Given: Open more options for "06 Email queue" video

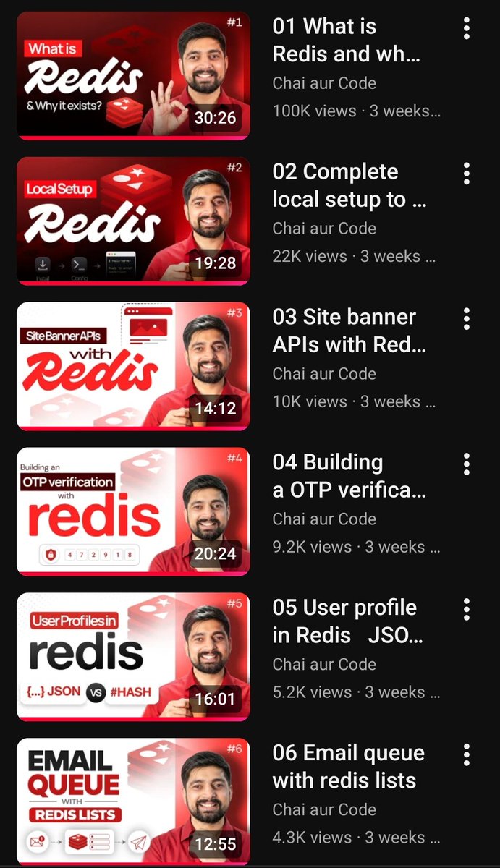Looking at the screenshot, I should (467, 754).
